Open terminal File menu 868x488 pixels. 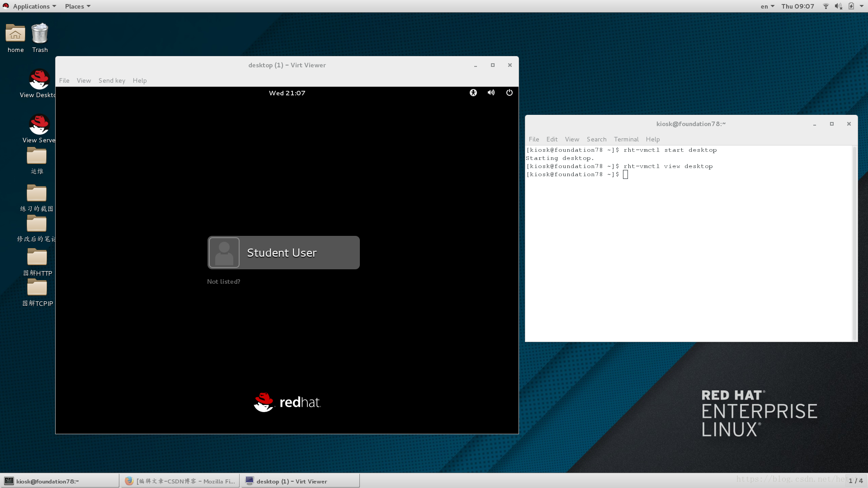534,139
